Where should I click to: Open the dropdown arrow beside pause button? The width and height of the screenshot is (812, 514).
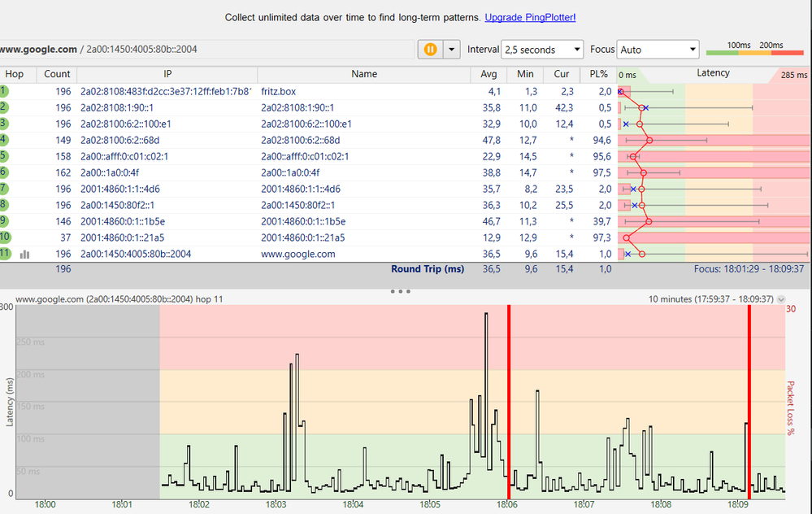451,49
